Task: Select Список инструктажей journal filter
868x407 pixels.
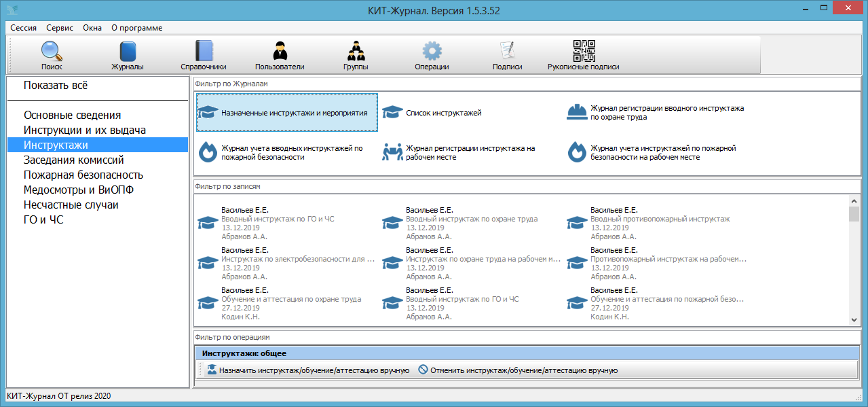Action: pyautogui.click(x=432, y=113)
